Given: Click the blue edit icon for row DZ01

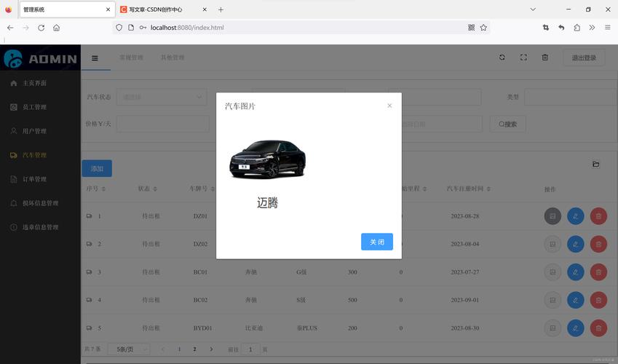Looking at the screenshot, I should [x=576, y=216].
